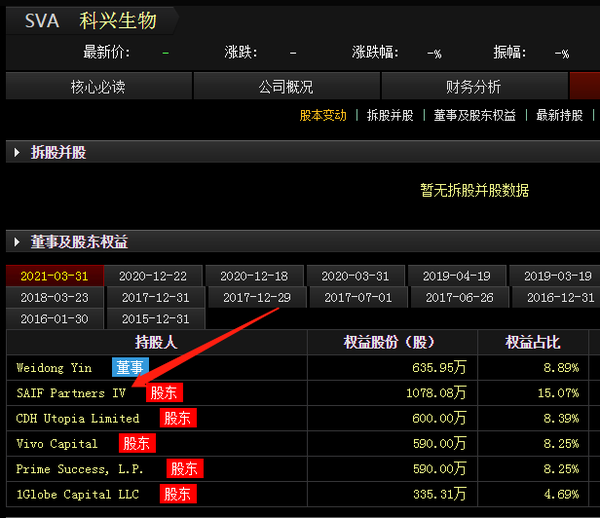Collapse the 董事及股东权益 section header arrow
600x518 pixels.
pos(17,242)
